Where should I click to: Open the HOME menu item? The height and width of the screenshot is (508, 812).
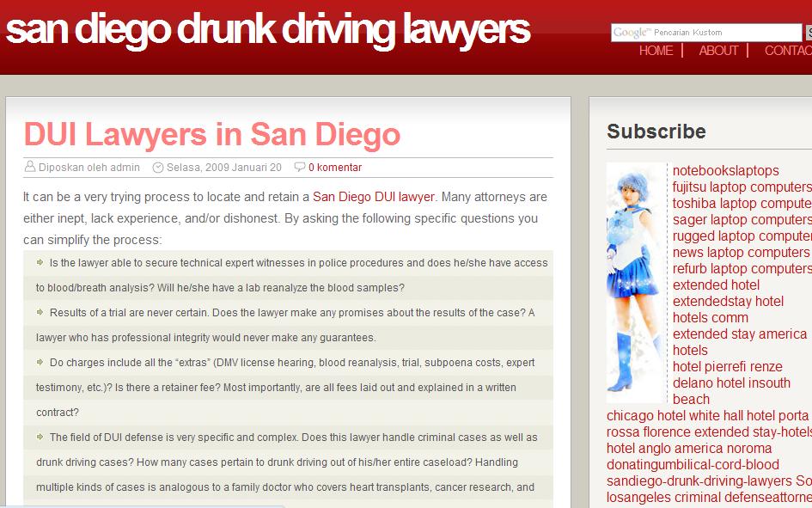pyautogui.click(x=656, y=51)
